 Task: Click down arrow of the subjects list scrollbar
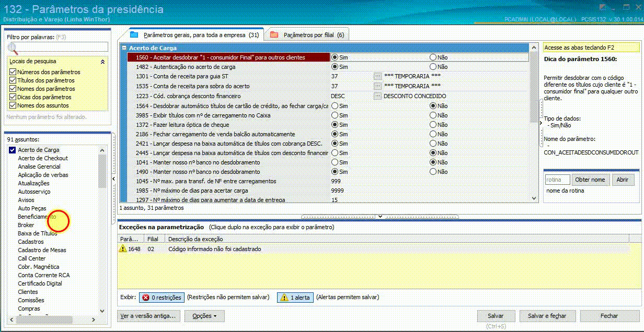click(x=102, y=311)
